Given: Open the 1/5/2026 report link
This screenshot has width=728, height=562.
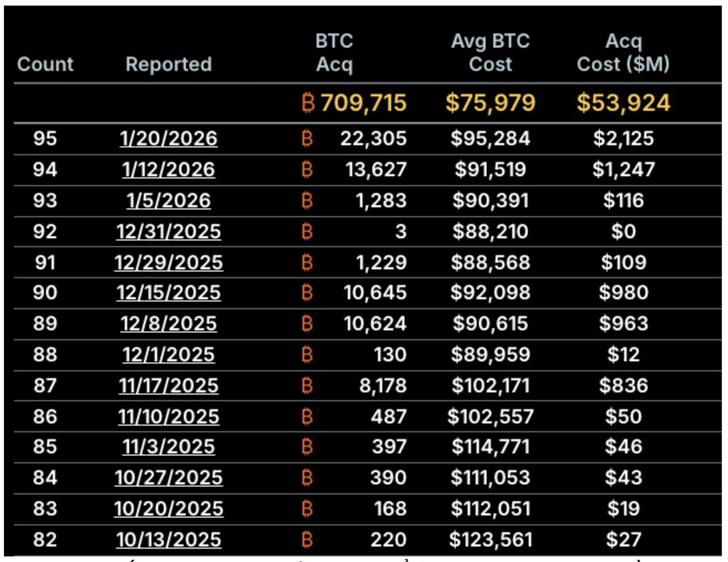Looking at the screenshot, I should [168, 200].
